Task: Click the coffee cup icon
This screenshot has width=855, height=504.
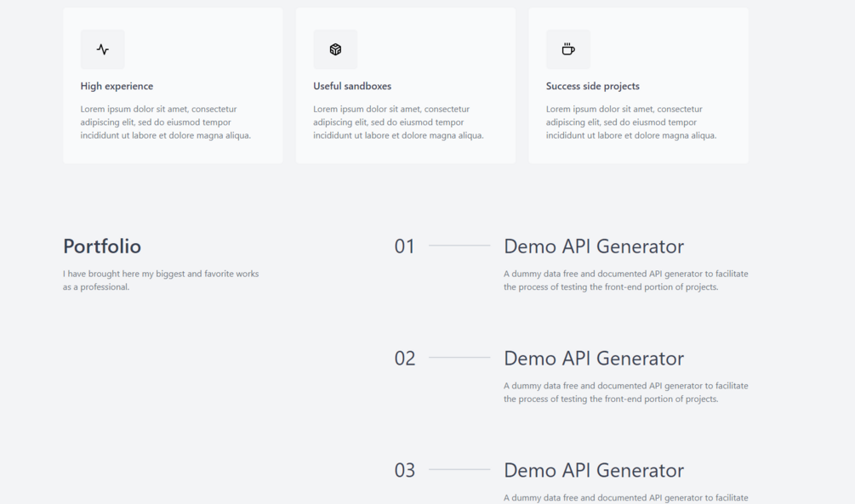Action: (568, 49)
